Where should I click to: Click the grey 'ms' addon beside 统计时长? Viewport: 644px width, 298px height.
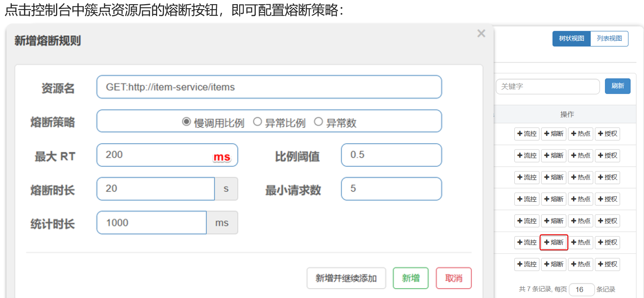[222, 223]
